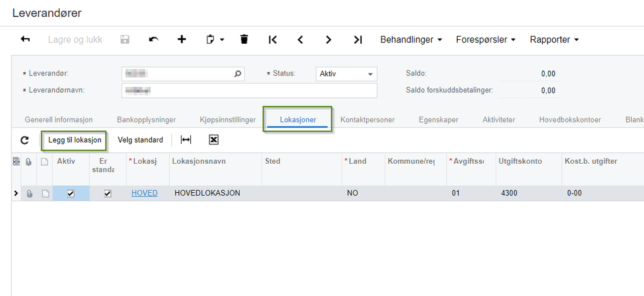
Task: Click the fit columns width icon
Action: click(x=186, y=140)
